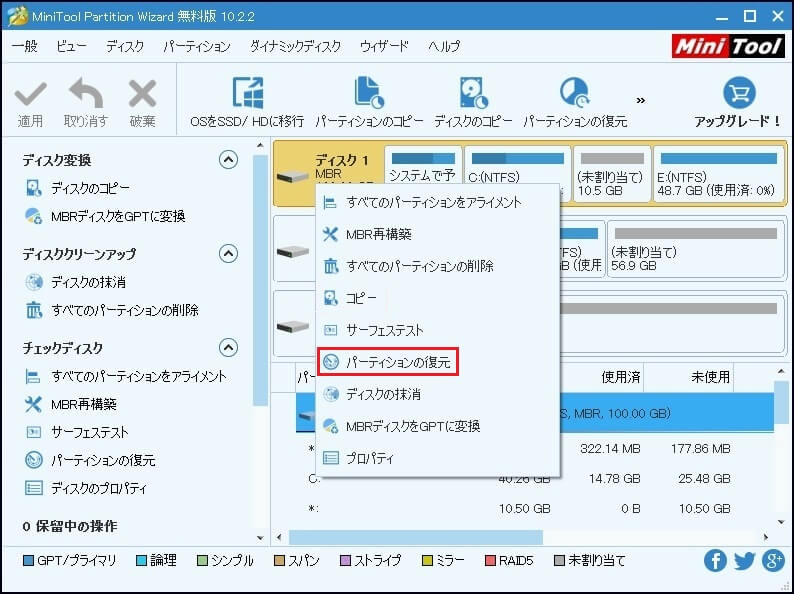Choose すべてのパーティションの削除 in context menu

(x=438, y=266)
